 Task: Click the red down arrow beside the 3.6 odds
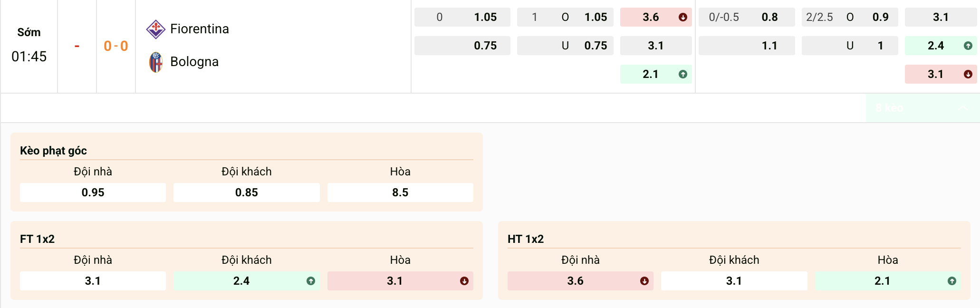[683, 16]
